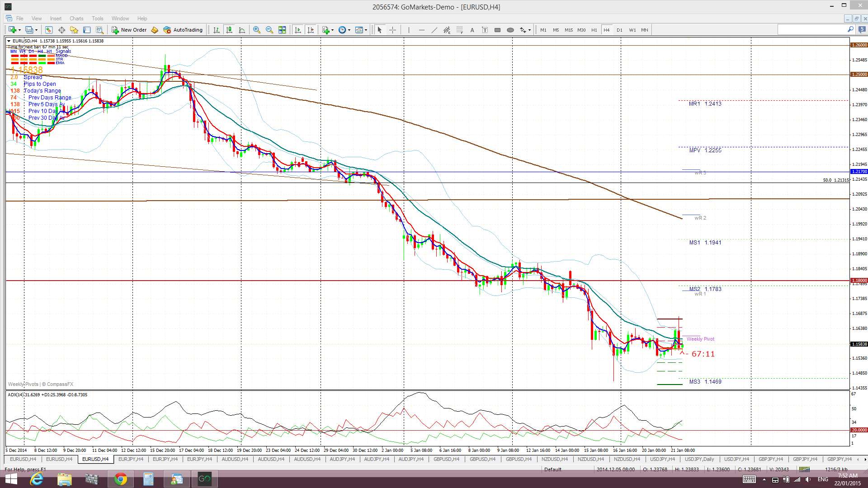Click the Zoom In magnifier icon
Image resolution: width=868 pixels, height=488 pixels.
coord(256,30)
